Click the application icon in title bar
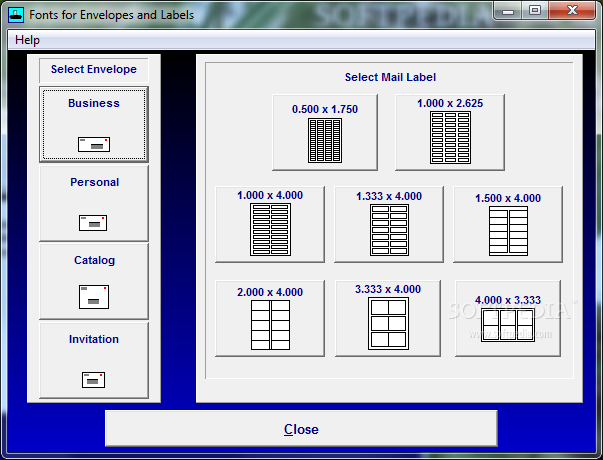This screenshot has width=603, height=460. [16, 15]
